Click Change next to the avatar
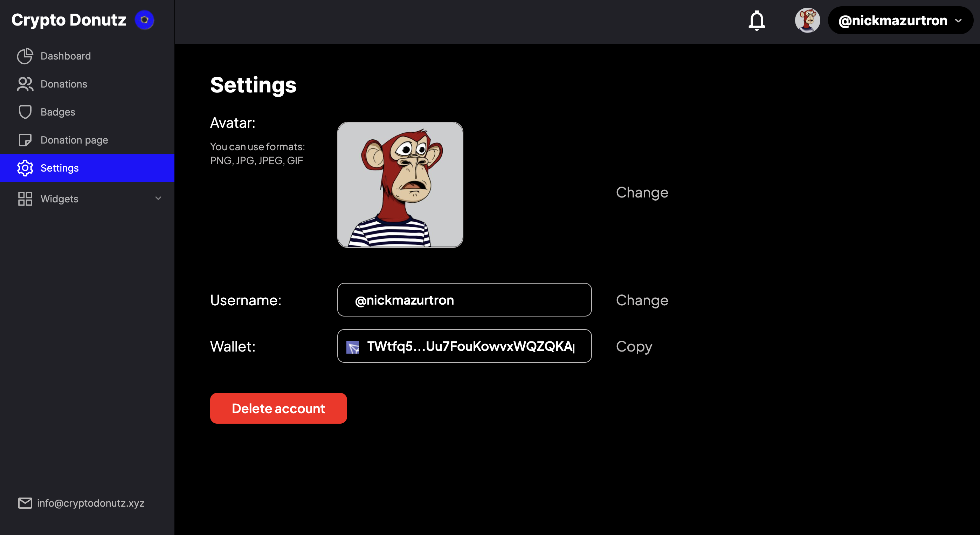Viewport: 980px width, 535px height. 642,193
